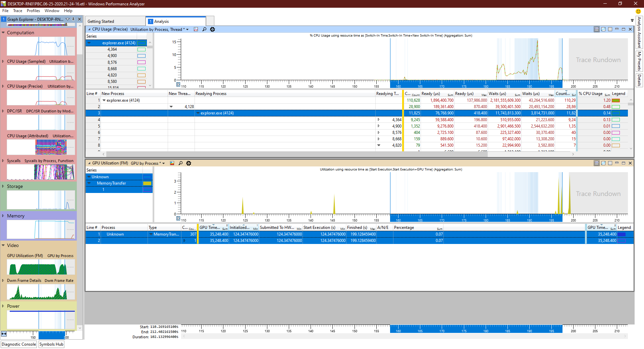Expand DPC/ISR graph entry

click(x=3, y=111)
